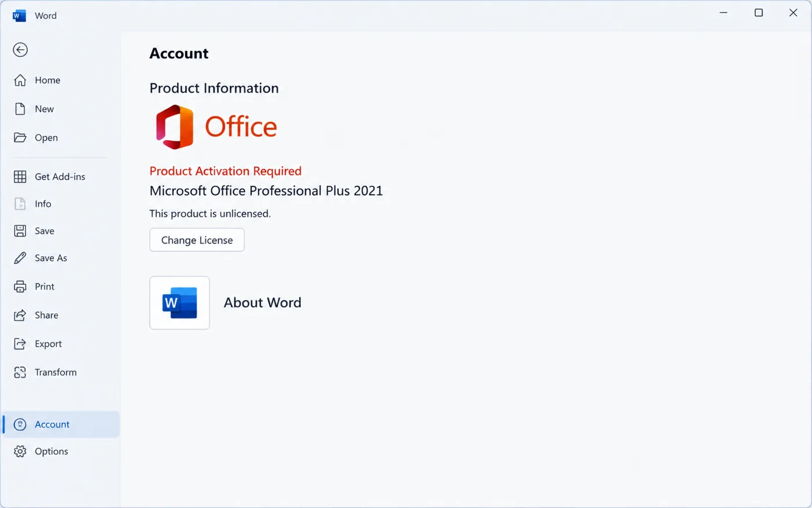Select the Save As label
812x508 pixels.
[x=51, y=258]
